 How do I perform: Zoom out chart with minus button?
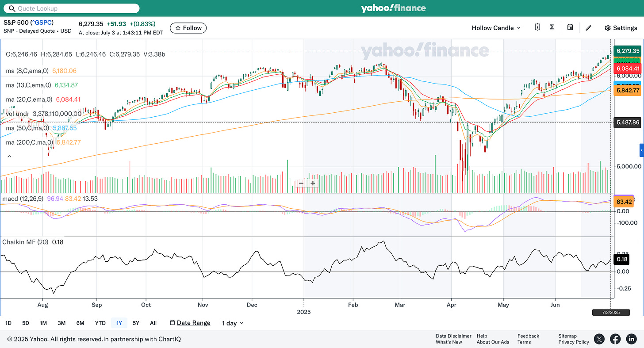pos(301,183)
